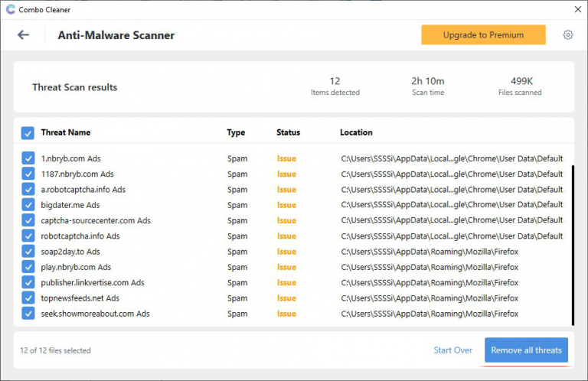Click the Combo Cleaner logo icon

[x=10, y=8]
